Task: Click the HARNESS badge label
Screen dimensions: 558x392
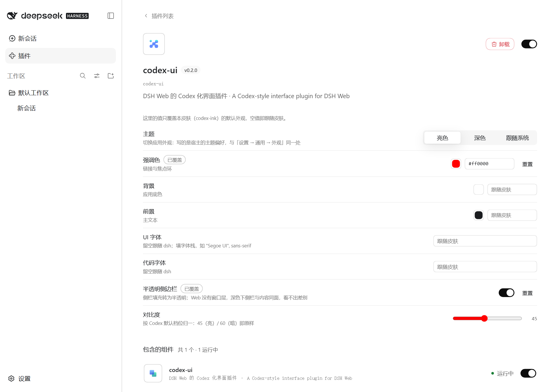Action: click(x=77, y=16)
